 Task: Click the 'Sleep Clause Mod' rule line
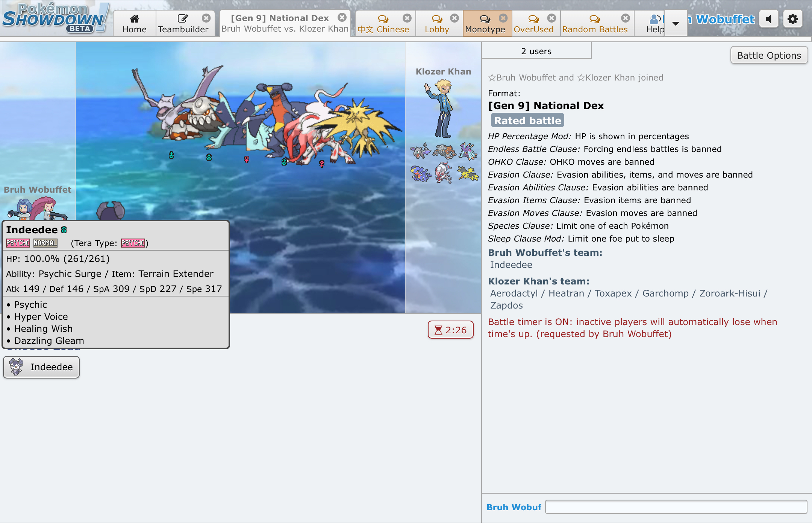tap(581, 239)
